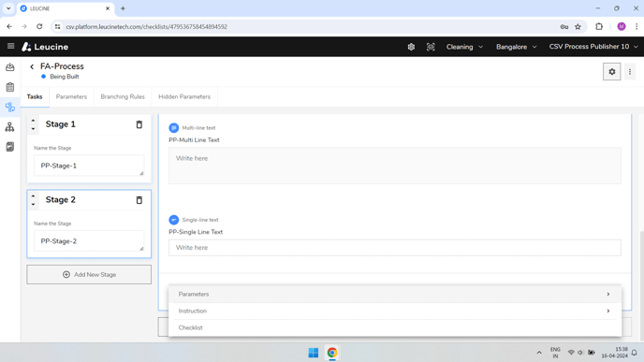Viewport: 644px width, 362px height.
Task: Click the Single-line text parameter icon
Action: 174,220
